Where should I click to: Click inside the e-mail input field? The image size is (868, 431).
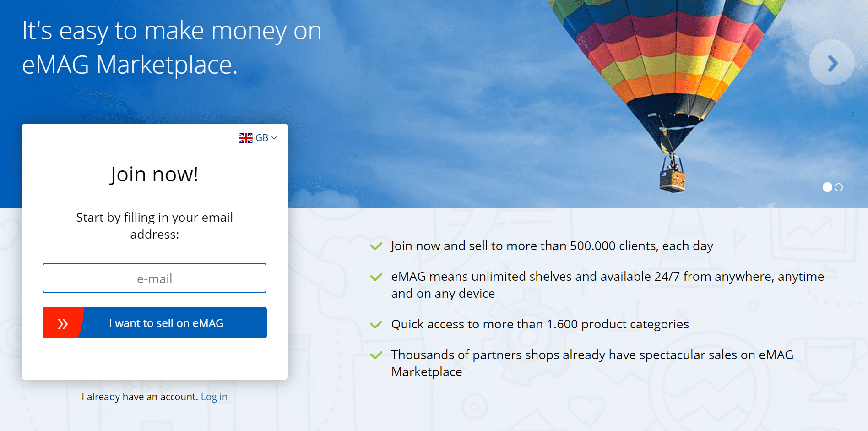(154, 278)
